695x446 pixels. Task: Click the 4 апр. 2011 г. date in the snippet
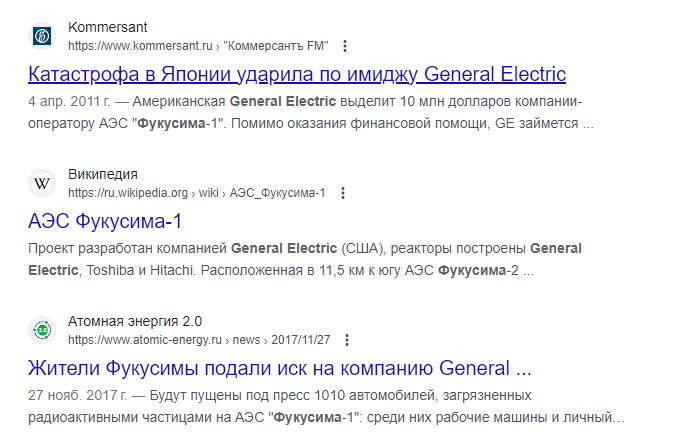(x=69, y=102)
